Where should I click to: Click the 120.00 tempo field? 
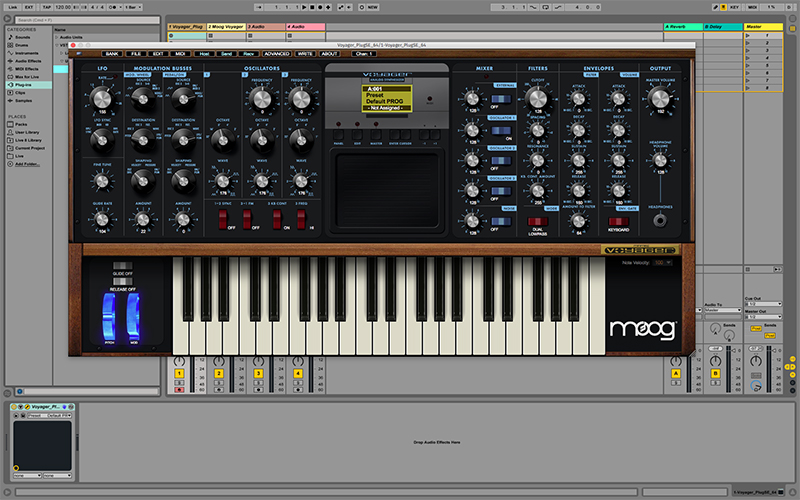[x=63, y=7]
